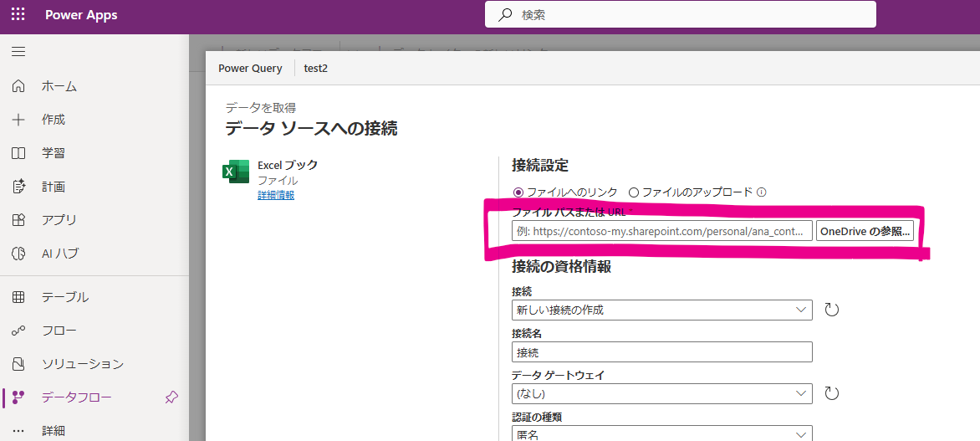
Task: Click the フロー connector icon
Action: [18, 331]
